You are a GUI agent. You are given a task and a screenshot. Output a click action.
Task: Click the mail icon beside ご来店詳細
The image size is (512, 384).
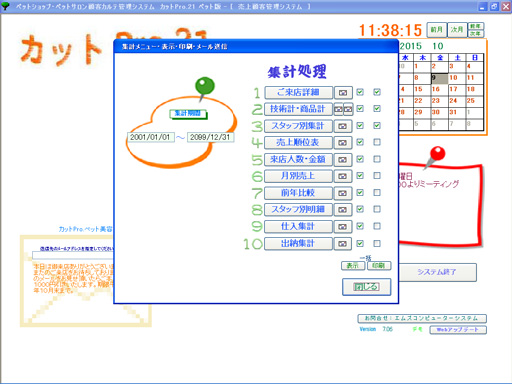(x=343, y=93)
